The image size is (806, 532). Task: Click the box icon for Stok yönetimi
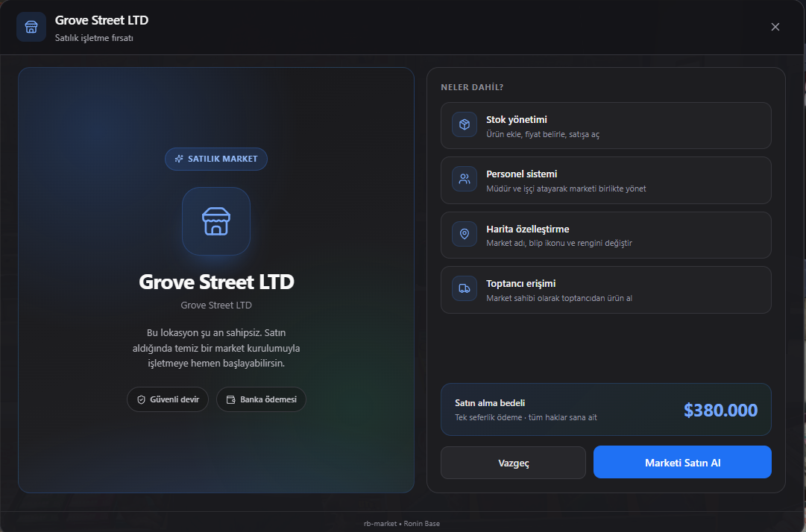coord(465,124)
